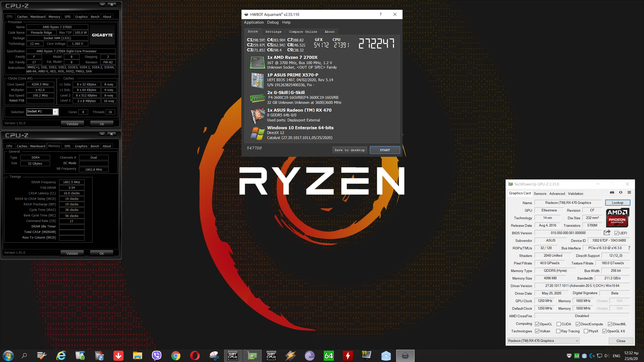Screen dimensions: 644x362
Task: Open SPD tab in the bottom CPU-Z window
Action: [x=67, y=146]
